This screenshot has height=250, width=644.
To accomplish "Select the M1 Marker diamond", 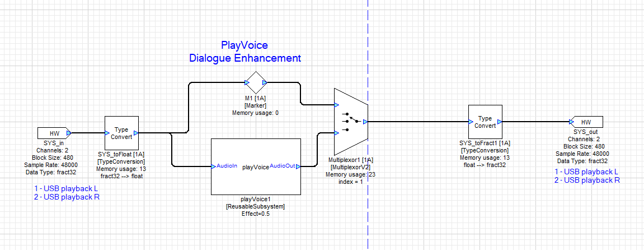I will 256,82.
